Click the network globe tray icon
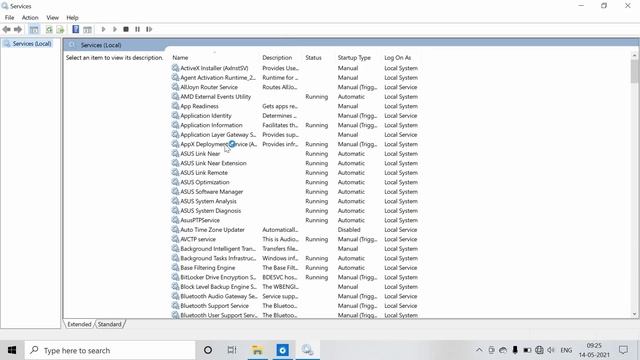This screenshot has width=640, height=360. pyautogui.click(x=539, y=350)
